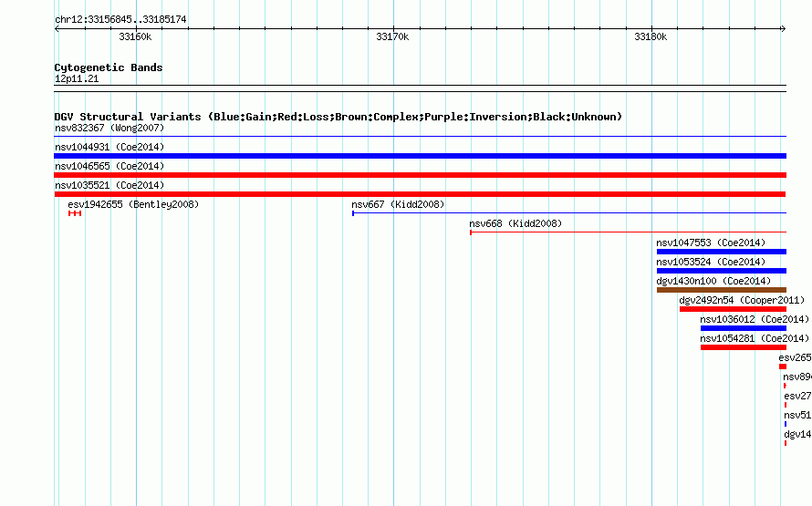Select the red nsv1046565 loss bar
The width and height of the screenshot is (812, 506).
coord(420,175)
